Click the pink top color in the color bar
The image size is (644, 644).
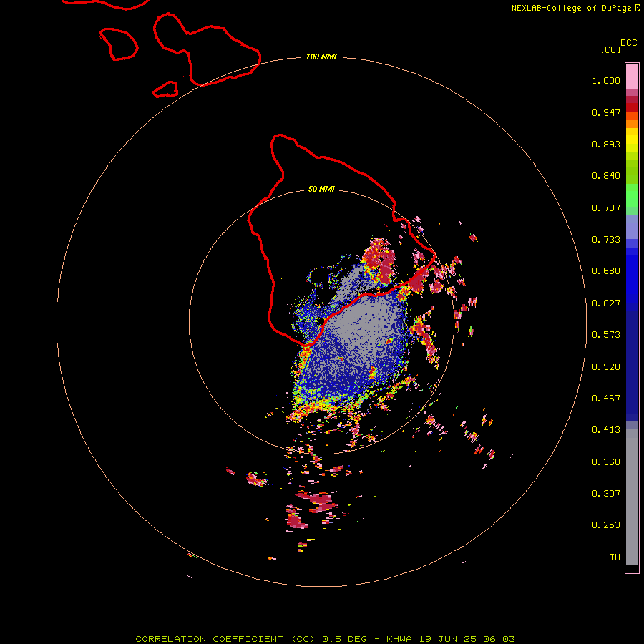(632, 77)
